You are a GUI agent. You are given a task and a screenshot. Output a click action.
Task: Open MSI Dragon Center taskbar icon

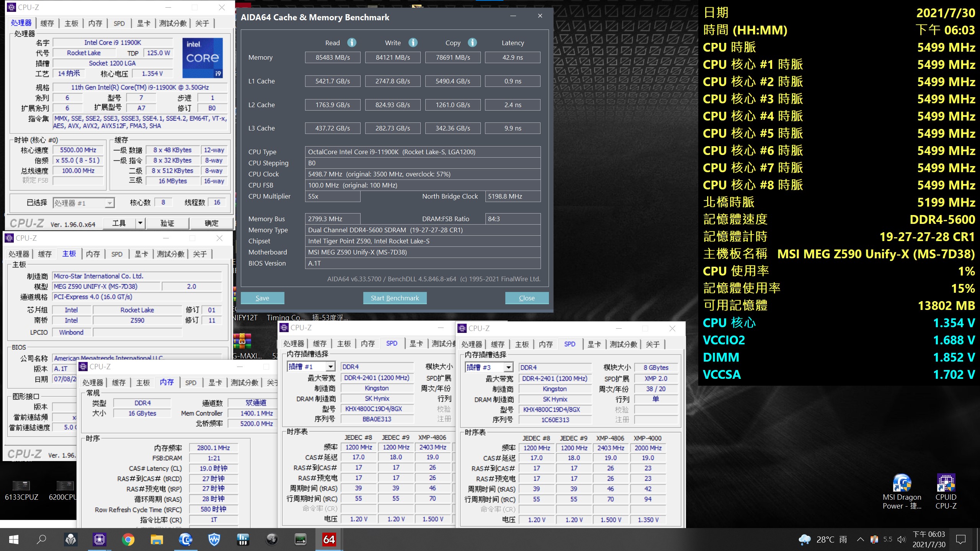click(70, 540)
